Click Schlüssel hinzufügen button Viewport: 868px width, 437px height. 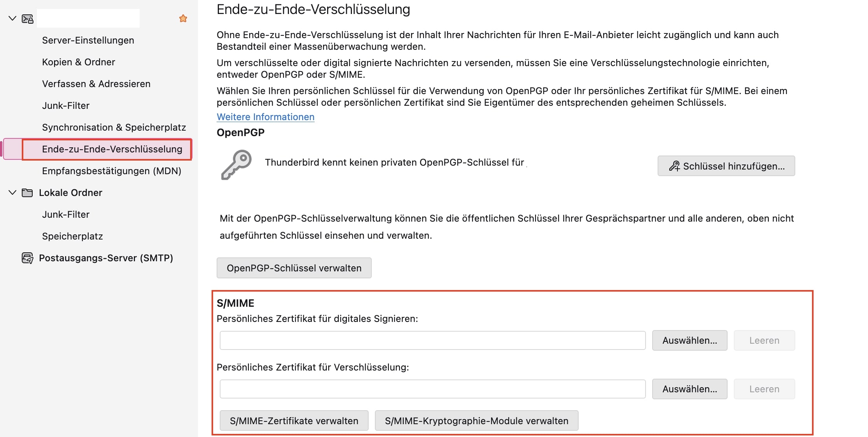pos(726,166)
